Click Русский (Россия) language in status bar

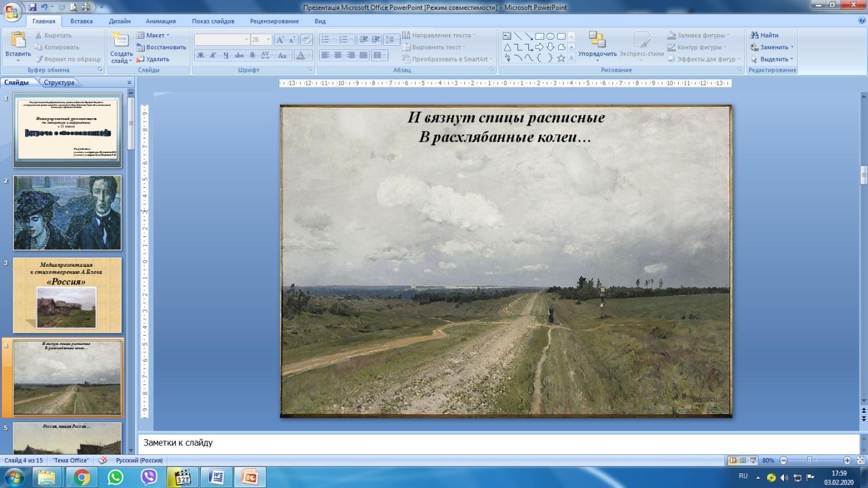[x=140, y=460]
